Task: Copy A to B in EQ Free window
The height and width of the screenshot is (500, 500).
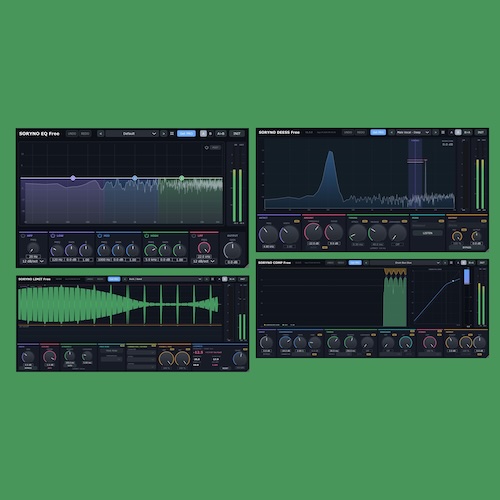Action: tap(221, 134)
